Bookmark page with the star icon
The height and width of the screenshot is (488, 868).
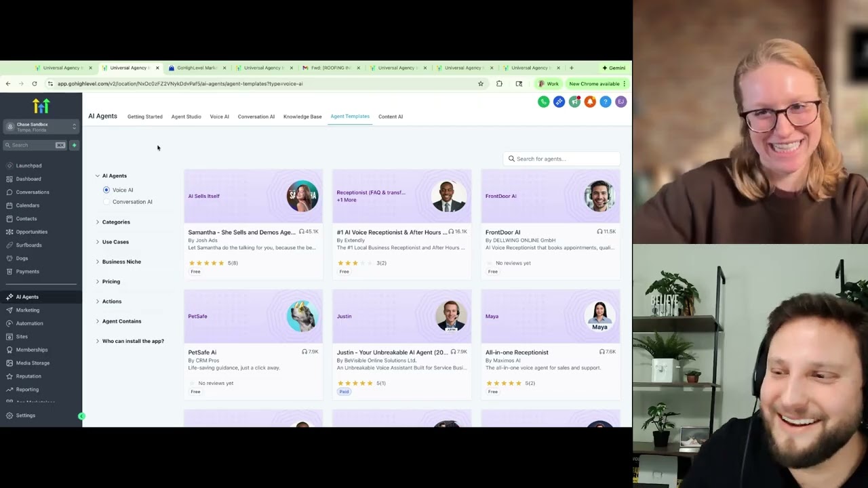(481, 84)
